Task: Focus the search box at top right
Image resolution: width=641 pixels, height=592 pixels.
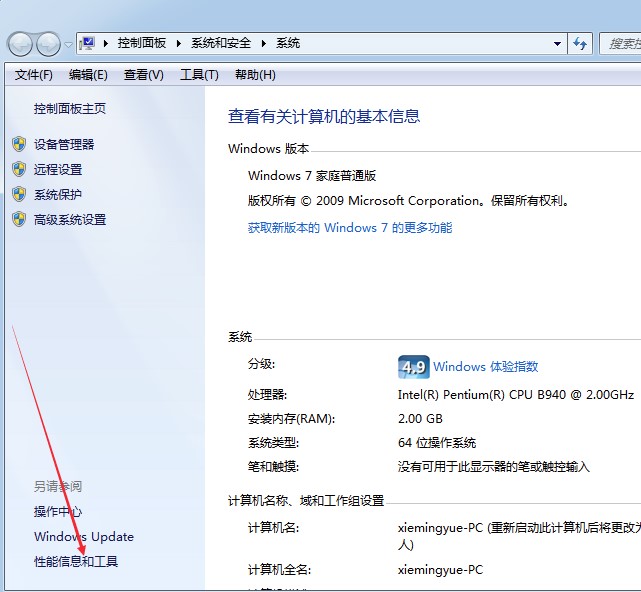Action: pos(620,43)
